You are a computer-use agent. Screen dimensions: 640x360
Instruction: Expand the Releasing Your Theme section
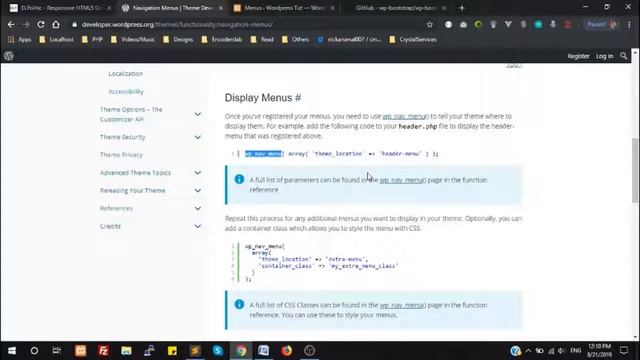(x=198, y=191)
